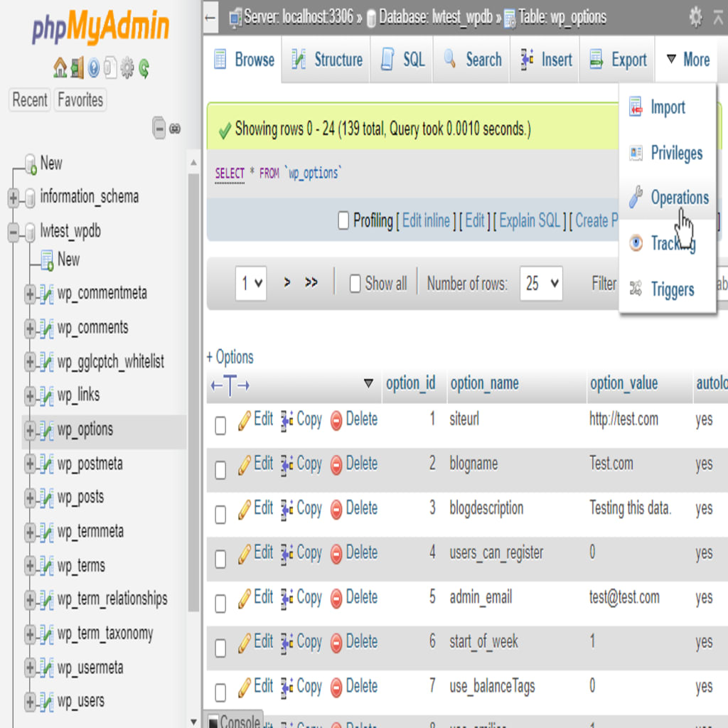The height and width of the screenshot is (728, 728).
Task: Sort by the option_name column header
Action: pos(484,383)
